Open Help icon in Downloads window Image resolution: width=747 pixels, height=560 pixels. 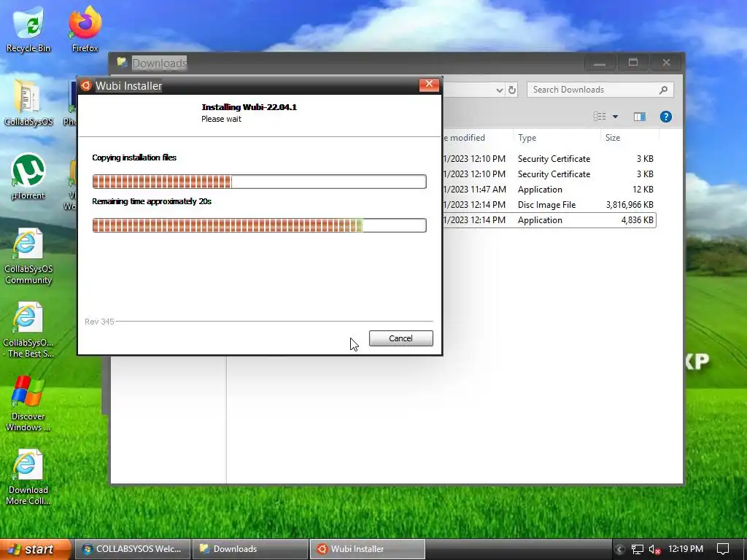coord(665,117)
